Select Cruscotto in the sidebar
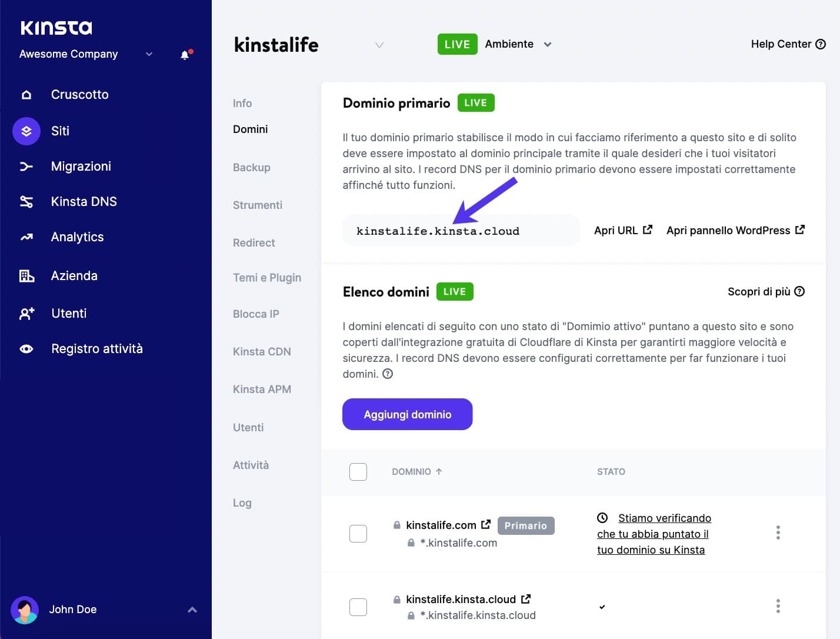Image resolution: width=840 pixels, height=639 pixels. pyautogui.click(x=79, y=94)
